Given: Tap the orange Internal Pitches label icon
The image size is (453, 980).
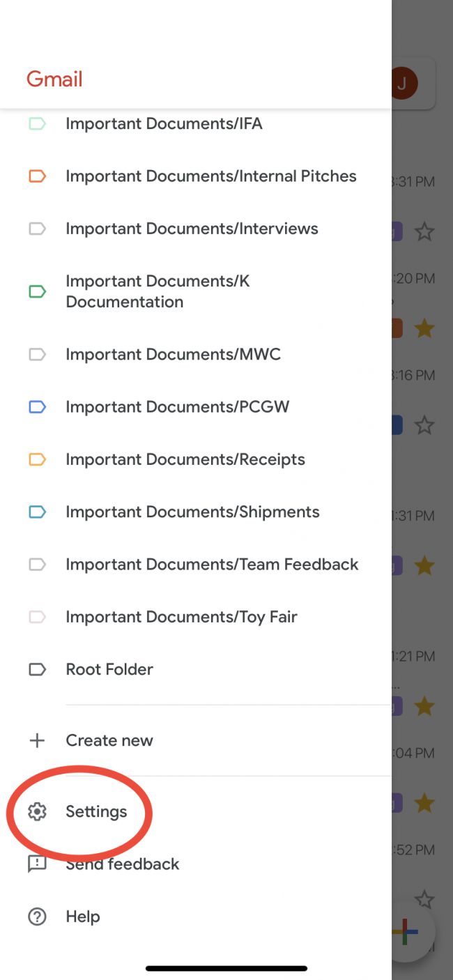Looking at the screenshot, I should pos(37,176).
